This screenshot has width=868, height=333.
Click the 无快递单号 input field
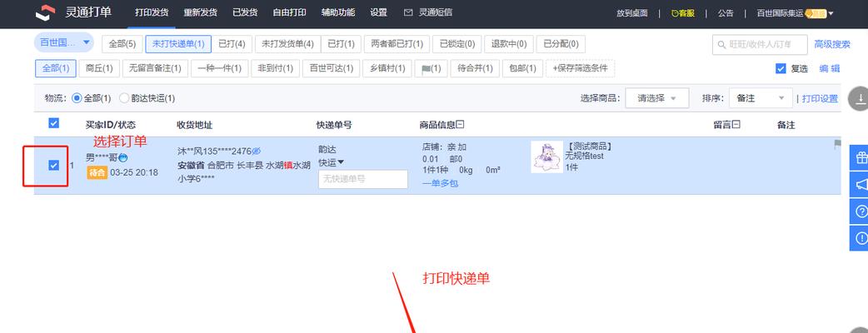(363, 179)
